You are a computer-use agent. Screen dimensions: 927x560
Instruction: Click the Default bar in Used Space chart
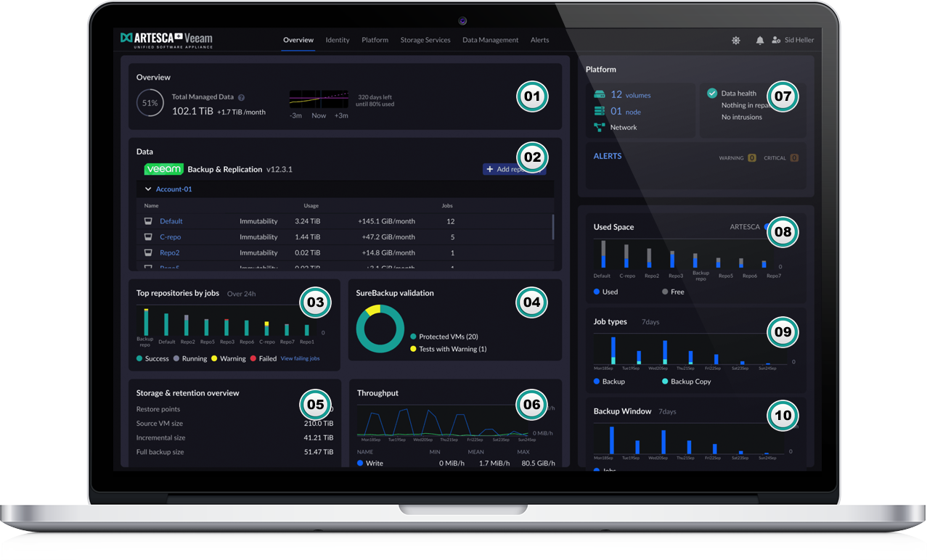(x=603, y=255)
